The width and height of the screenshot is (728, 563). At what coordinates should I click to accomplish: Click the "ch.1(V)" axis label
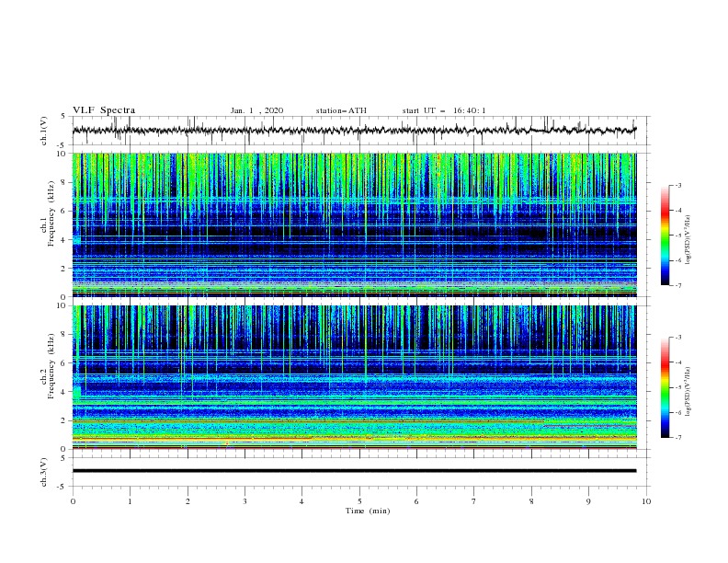[44, 131]
